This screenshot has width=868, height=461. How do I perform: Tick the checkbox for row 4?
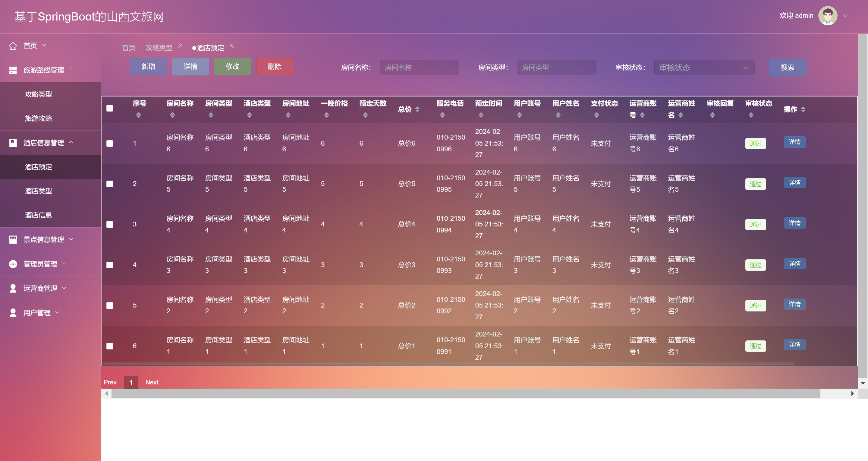click(x=109, y=265)
